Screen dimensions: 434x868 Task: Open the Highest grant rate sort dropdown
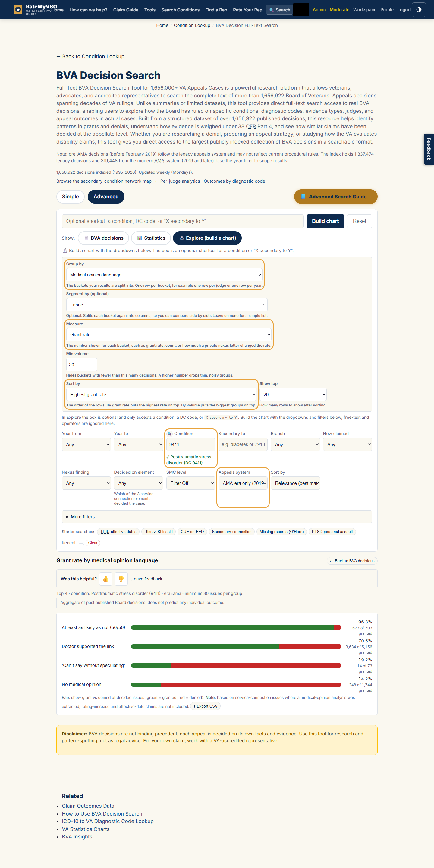pos(162,395)
